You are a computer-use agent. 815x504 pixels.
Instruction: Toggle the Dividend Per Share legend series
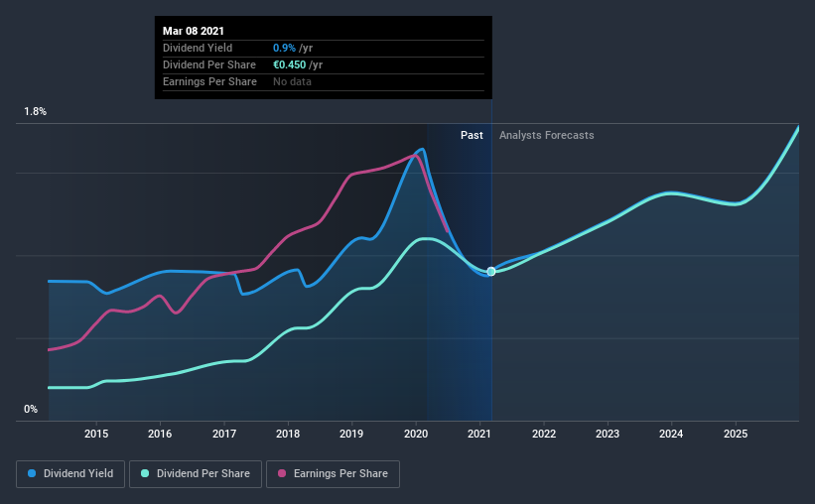click(x=196, y=474)
